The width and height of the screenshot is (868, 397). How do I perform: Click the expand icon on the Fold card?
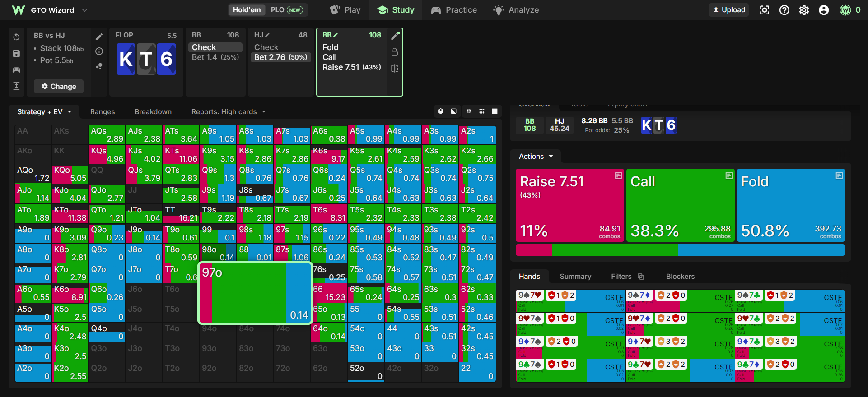[x=840, y=175]
